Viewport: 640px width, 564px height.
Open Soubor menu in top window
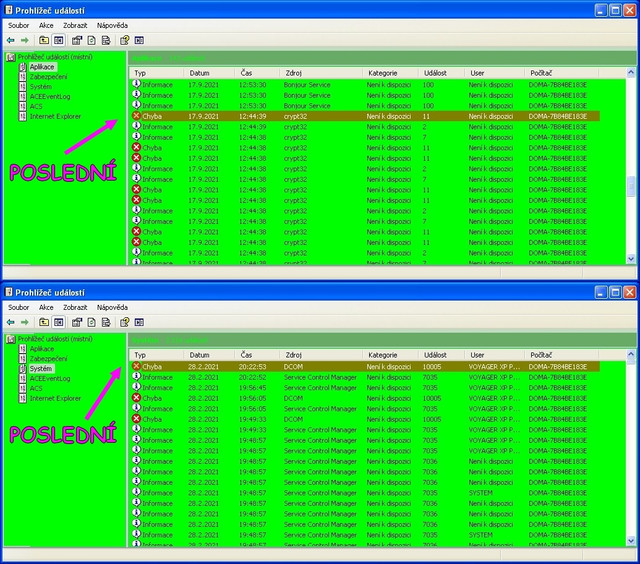pyautogui.click(x=19, y=25)
